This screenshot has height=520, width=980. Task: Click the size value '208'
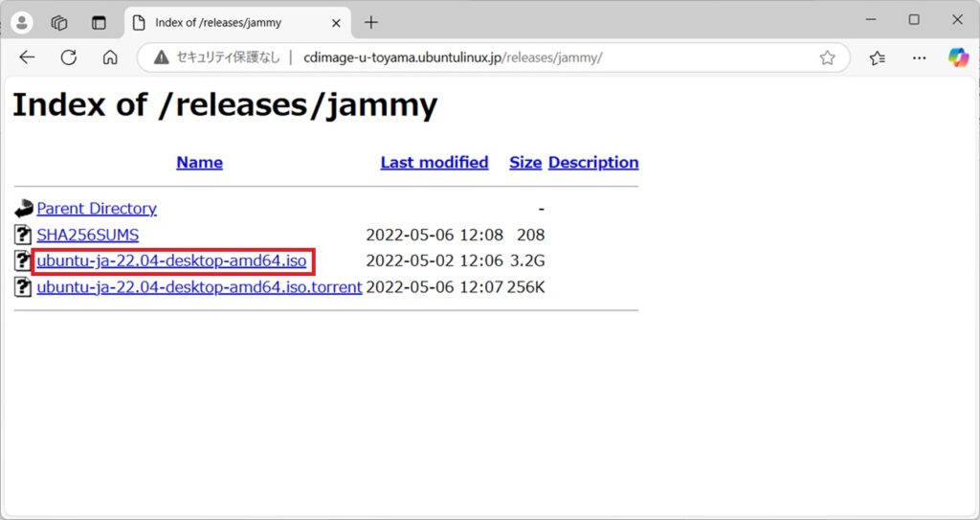[x=530, y=235]
